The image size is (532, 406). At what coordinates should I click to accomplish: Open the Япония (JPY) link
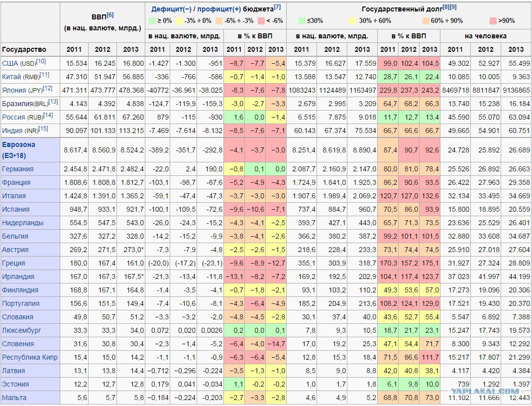click(x=14, y=90)
